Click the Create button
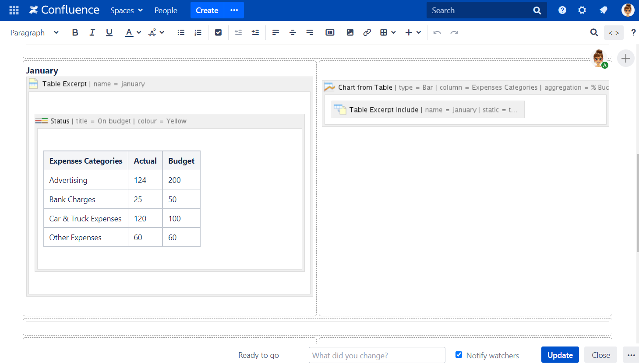Viewport: 639px width, 364px height. (x=207, y=10)
